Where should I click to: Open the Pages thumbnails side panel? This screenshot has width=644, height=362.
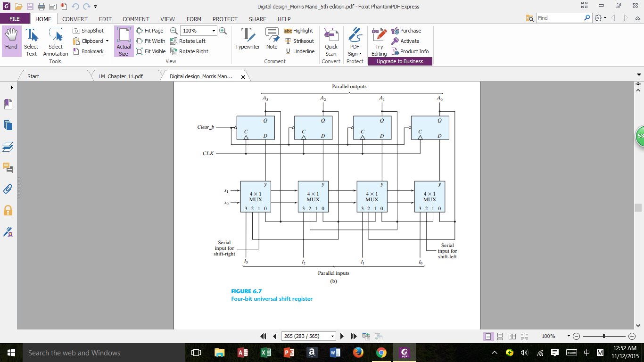(x=8, y=125)
